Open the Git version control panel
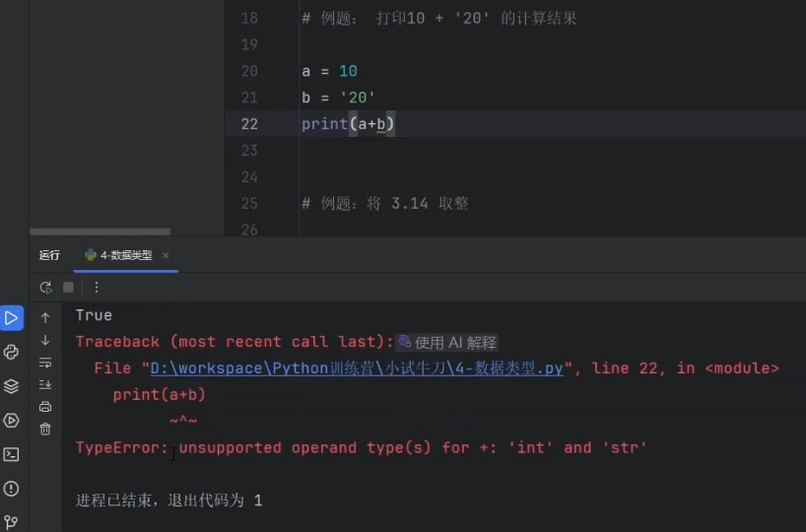The width and height of the screenshot is (806, 532). pyautogui.click(x=11, y=522)
